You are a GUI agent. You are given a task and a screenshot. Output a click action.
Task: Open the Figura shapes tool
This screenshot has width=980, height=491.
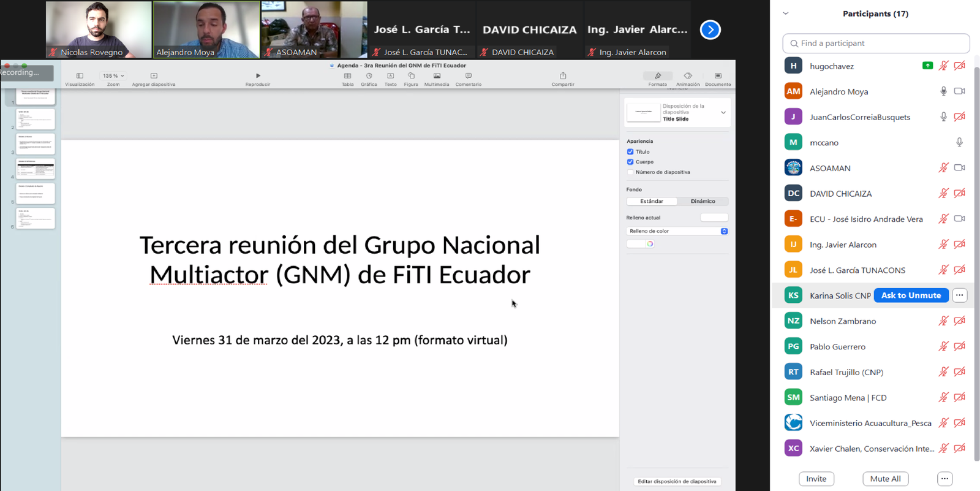411,76
